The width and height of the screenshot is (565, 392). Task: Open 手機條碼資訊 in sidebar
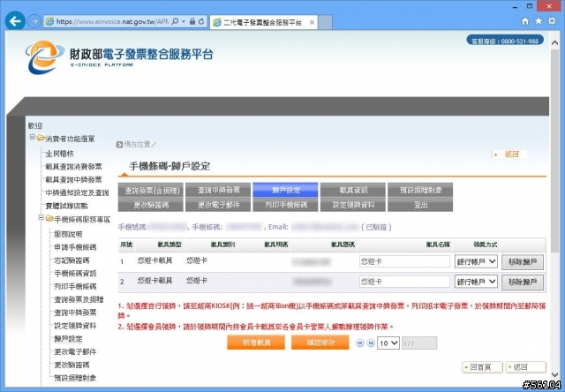[x=75, y=274]
